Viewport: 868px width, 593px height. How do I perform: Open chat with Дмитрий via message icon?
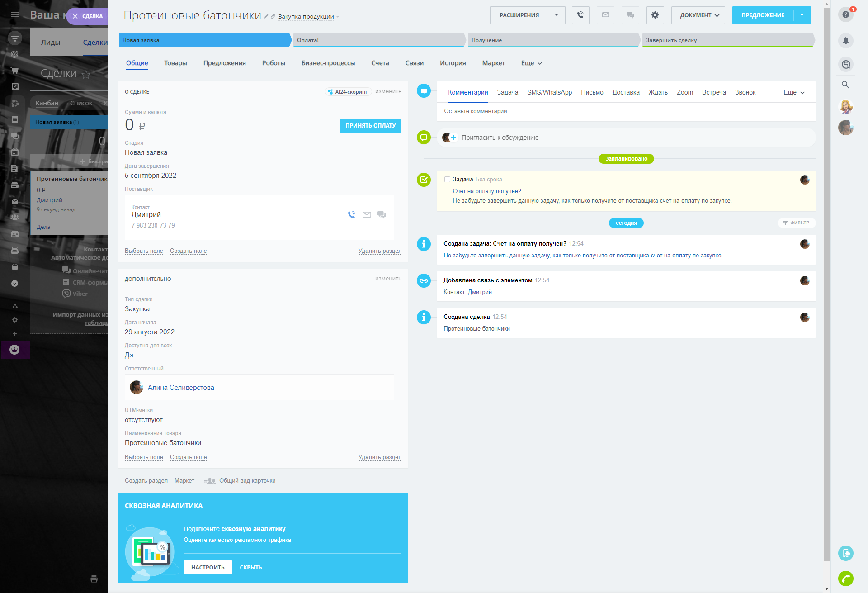(382, 215)
